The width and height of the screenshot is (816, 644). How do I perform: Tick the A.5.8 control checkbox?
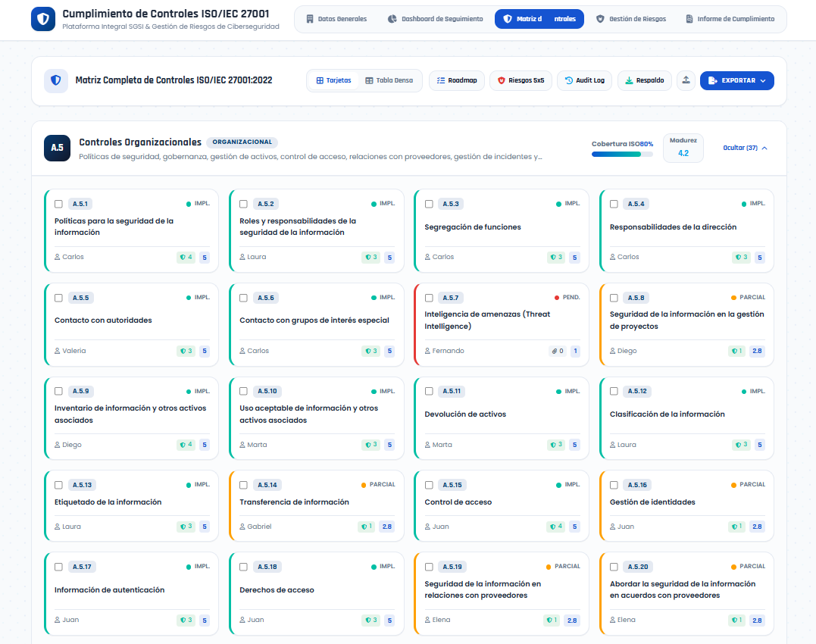tap(614, 298)
